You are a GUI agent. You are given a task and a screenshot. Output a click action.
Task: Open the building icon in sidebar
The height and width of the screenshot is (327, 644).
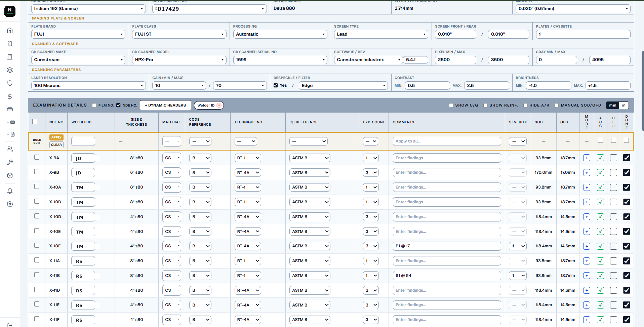point(10,57)
